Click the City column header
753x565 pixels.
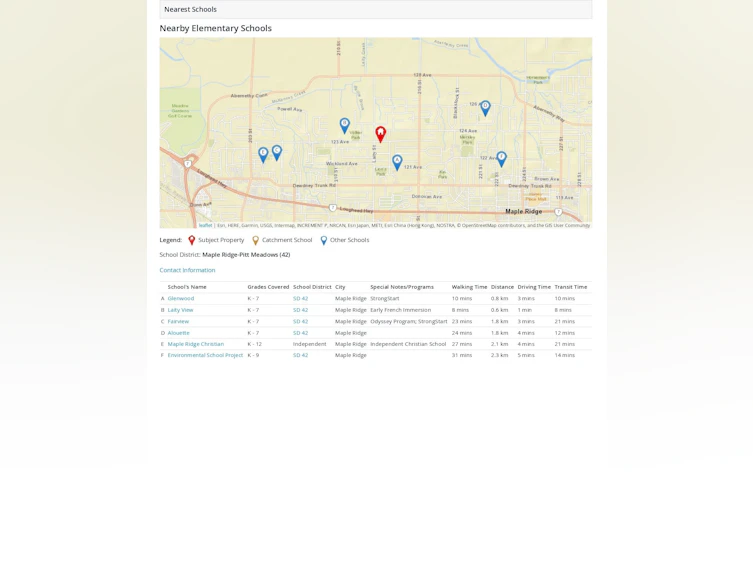(x=340, y=287)
